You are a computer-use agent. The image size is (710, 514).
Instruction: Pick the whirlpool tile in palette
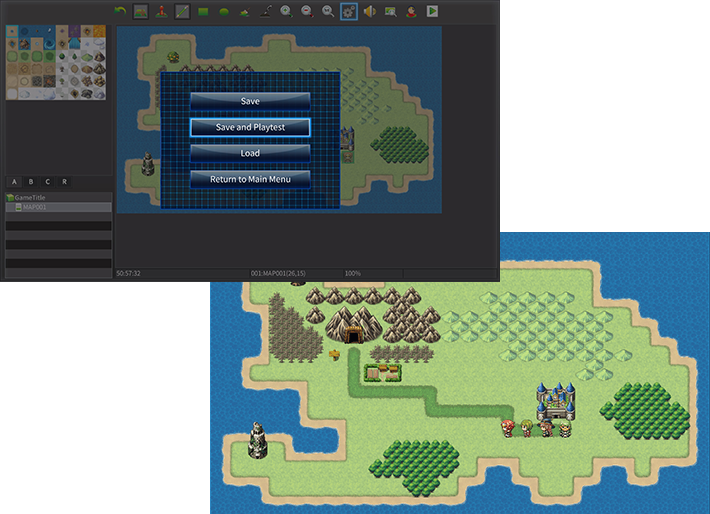49,44
